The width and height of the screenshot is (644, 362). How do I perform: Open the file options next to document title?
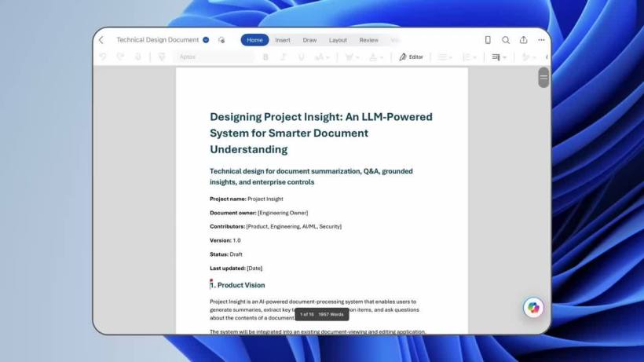pyautogui.click(x=207, y=40)
